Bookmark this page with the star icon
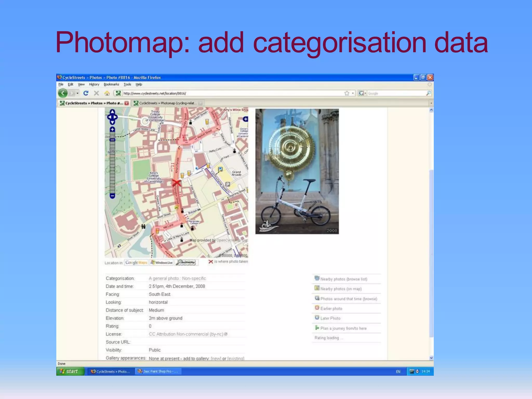 pyautogui.click(x=347, y=93)
